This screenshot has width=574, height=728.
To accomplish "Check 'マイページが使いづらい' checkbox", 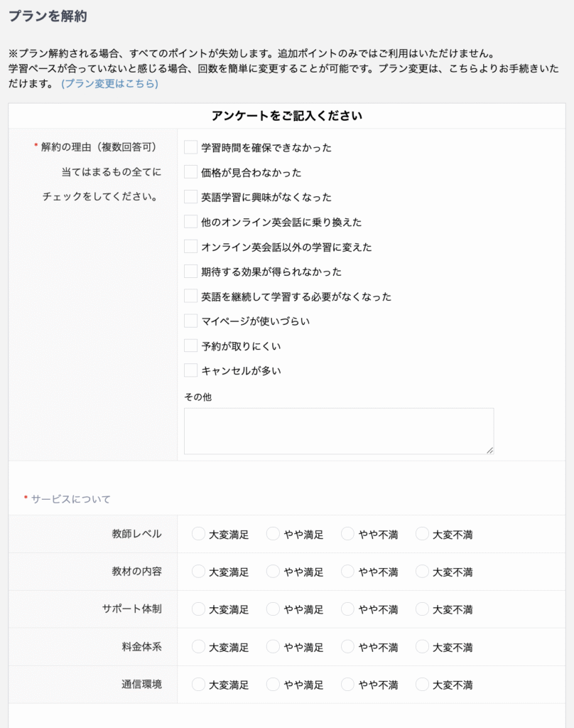I will coord(190,321).
